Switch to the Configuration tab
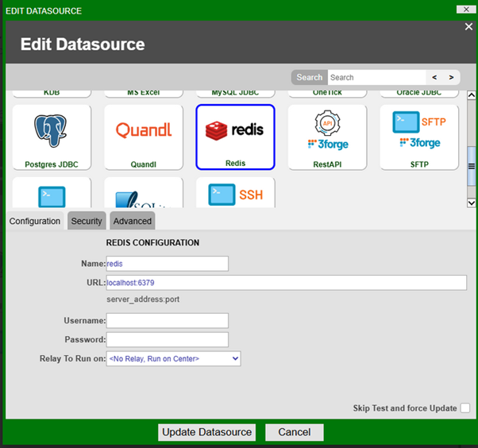This screenshot has width=478, height=448. (35, 222)
